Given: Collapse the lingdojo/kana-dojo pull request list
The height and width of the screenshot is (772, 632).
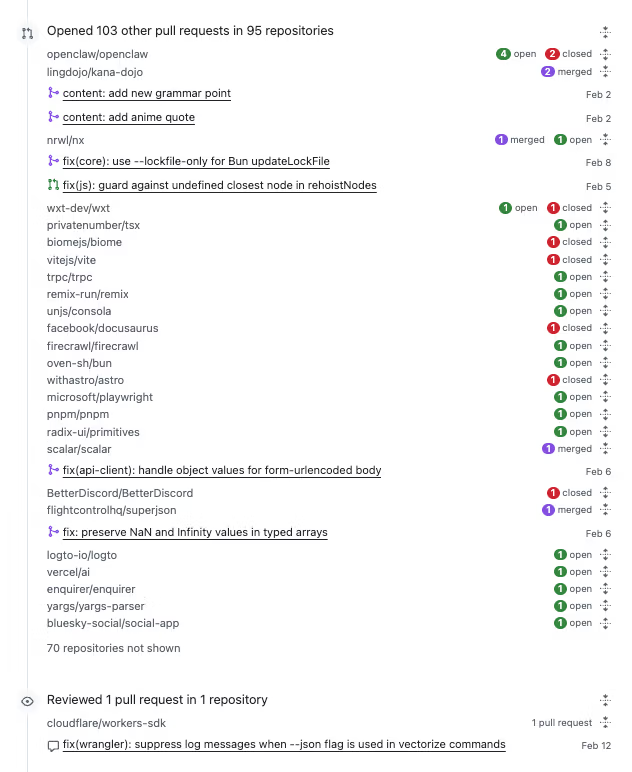Looking at the screenshot, I should (605, 72).
